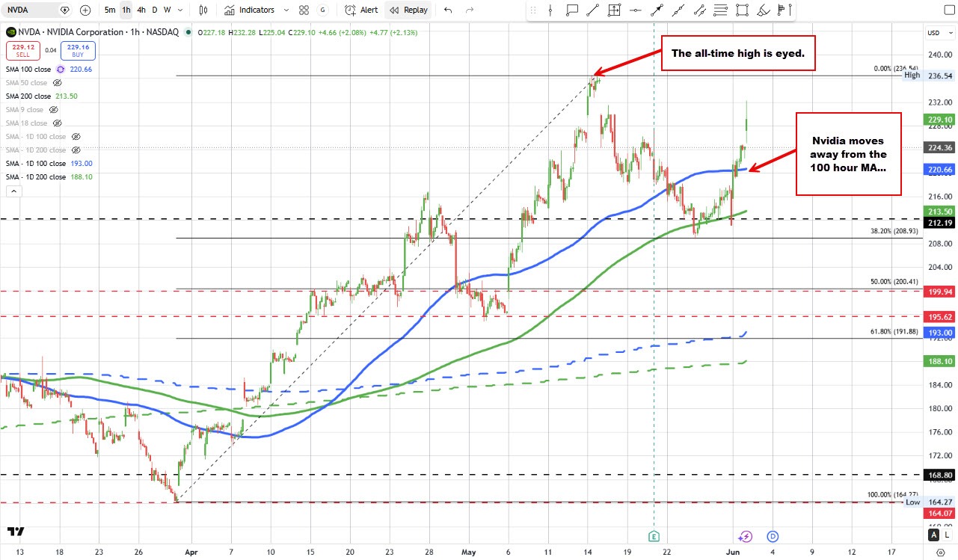Open the compare or add symbol plus icon
Viewport: 958px width, 560px height.
pyautogui.click(x=85, y=10)
